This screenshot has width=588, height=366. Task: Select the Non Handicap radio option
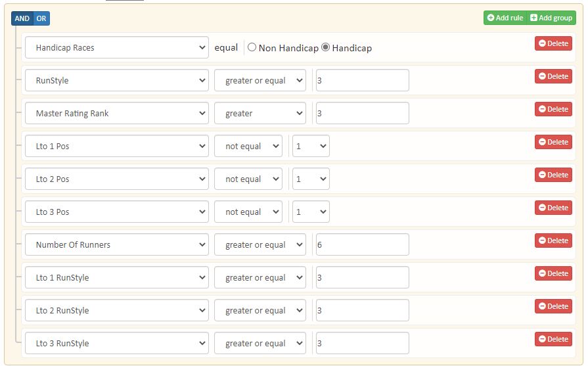[252, 47]
